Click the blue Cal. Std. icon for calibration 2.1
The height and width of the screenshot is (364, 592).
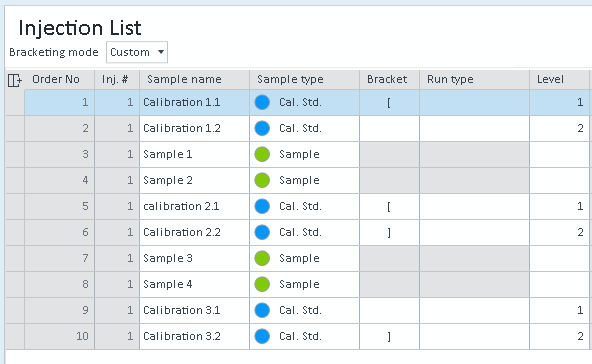pyautogui.click(x=262, y=206)
